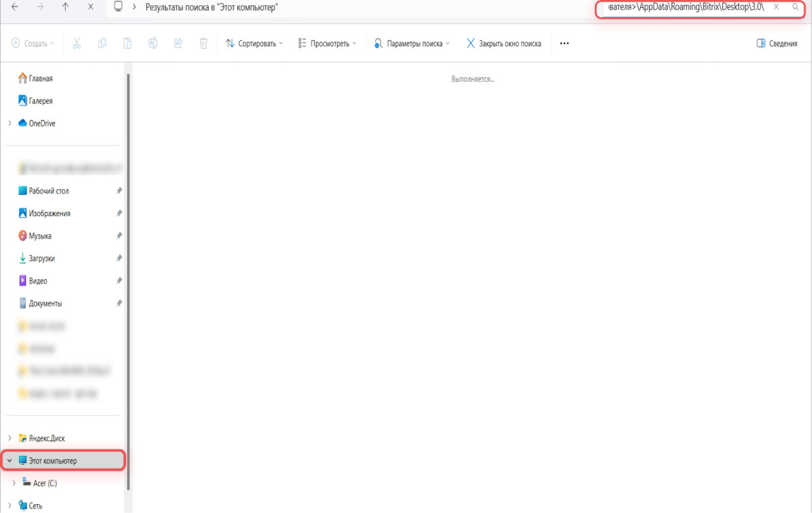Image resolution: width=812 pixels, height=513 pixels.
Task: Open the Сортировать dropdown
Action: [x=254, y=44]
